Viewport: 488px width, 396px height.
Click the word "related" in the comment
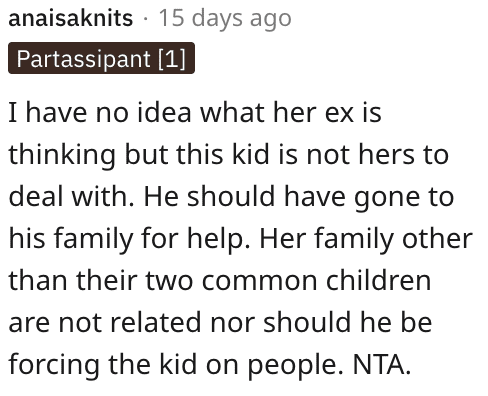pyautogui.click(x=155, y=322)
